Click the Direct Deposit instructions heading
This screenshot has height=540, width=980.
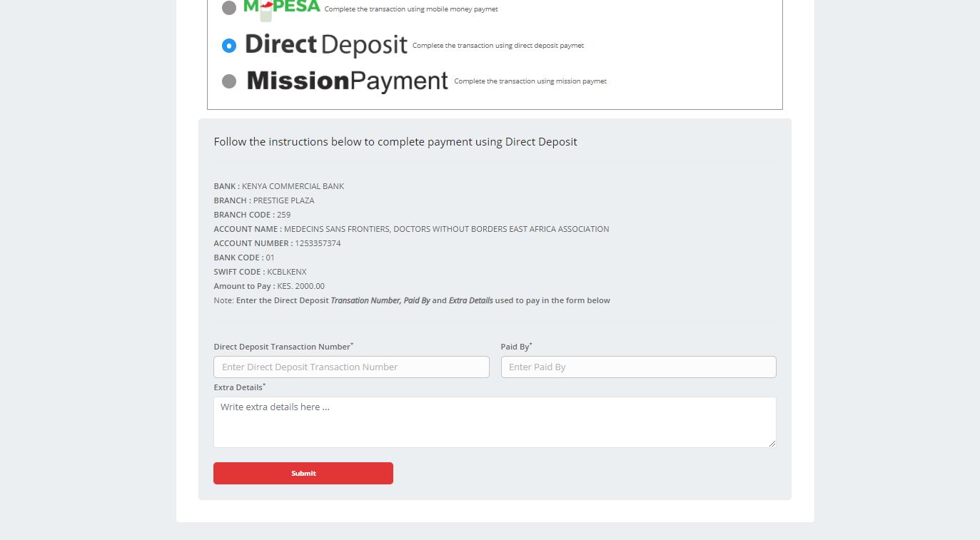point(395,142)
